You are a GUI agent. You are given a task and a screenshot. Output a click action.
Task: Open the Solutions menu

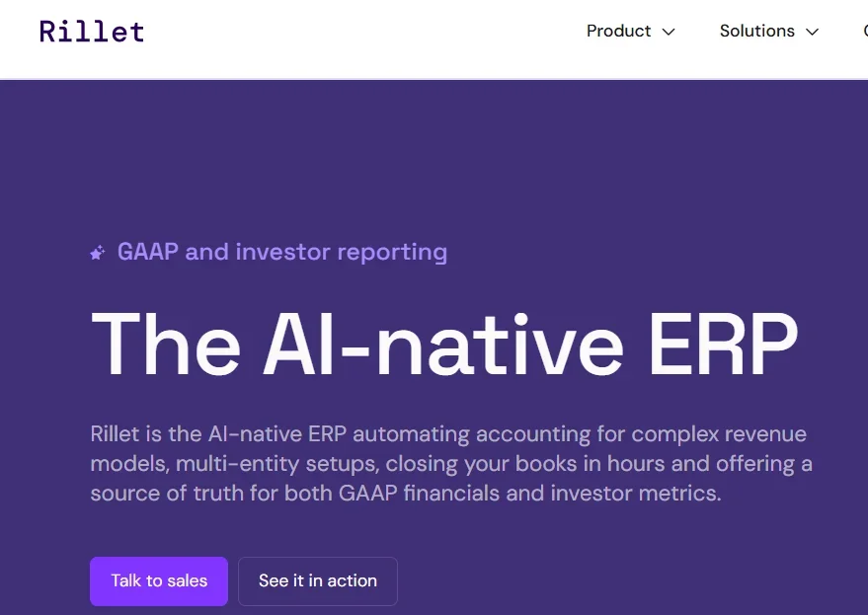[x=757, y=32]
